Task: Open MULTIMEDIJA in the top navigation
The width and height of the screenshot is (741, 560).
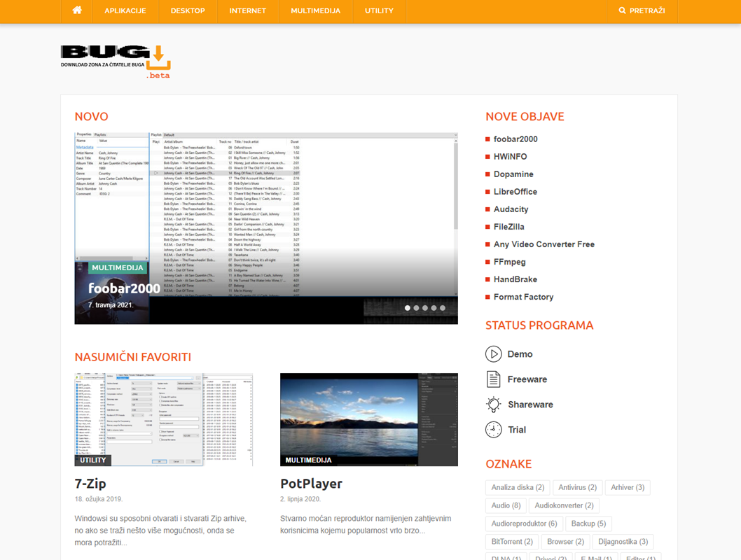Action: (316, 11)
